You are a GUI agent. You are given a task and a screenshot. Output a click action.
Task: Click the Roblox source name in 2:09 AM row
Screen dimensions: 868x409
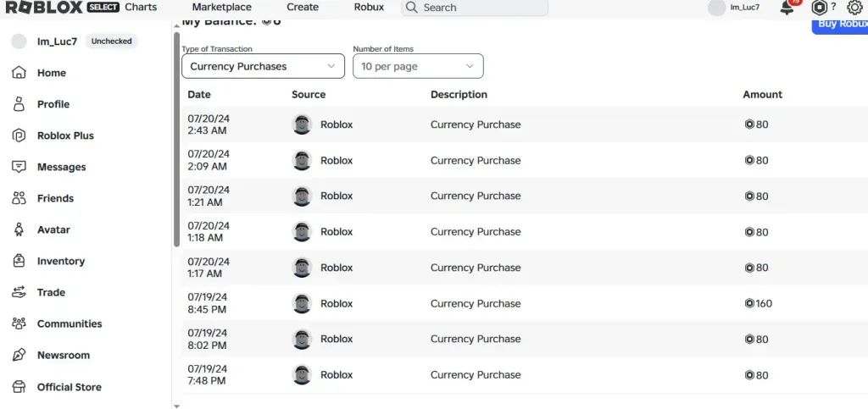point(337,160)
